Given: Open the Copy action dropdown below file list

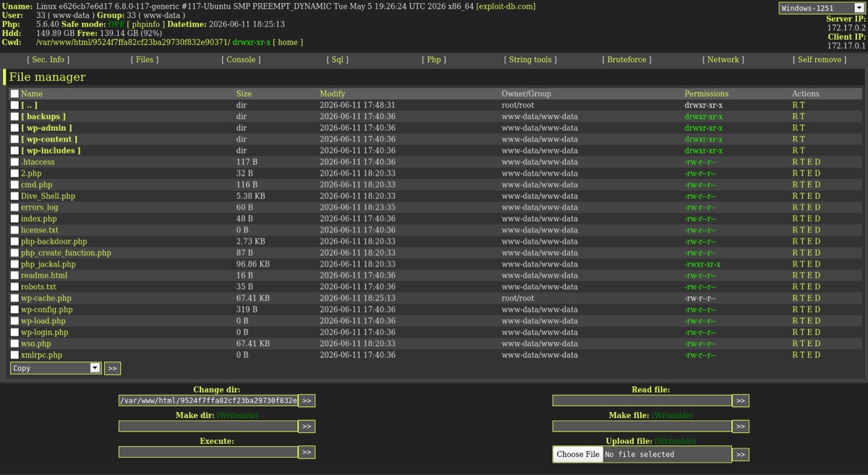Looking at the screenshot, I should click(56, 368).
